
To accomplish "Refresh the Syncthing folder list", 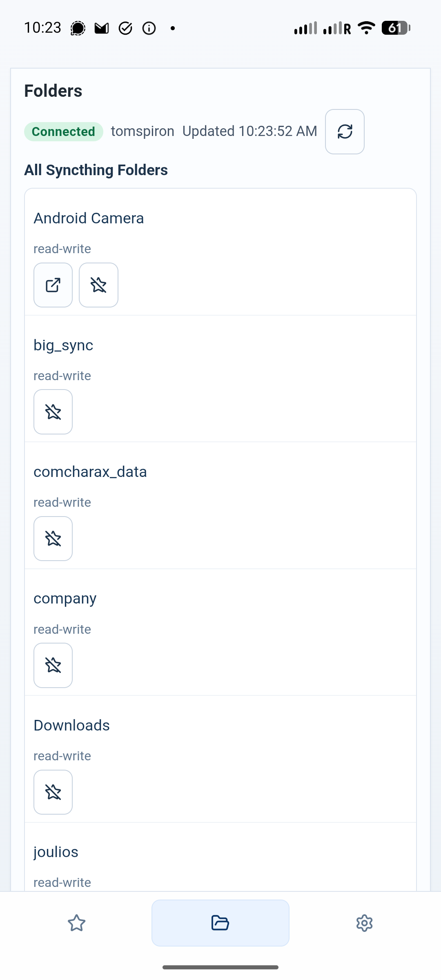I will click(345, 131).
